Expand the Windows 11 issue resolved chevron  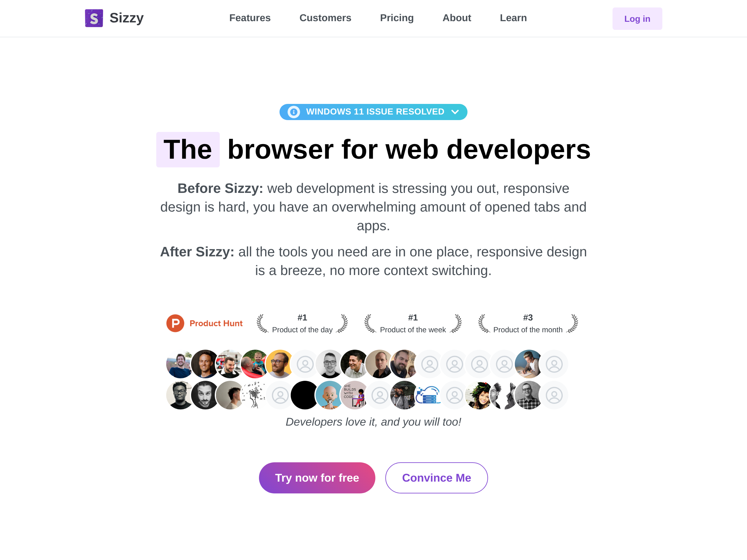click(455, 112)
